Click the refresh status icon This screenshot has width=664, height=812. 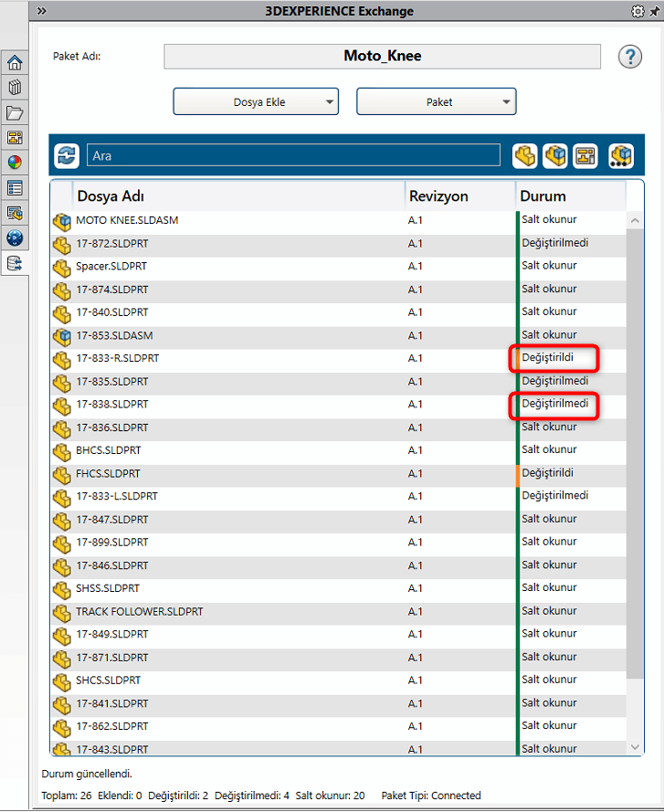click(x=67, y=155)
